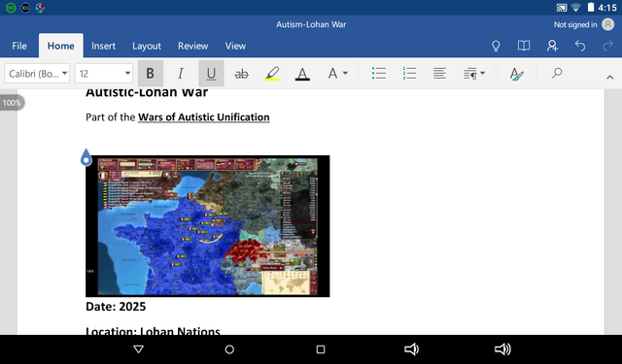Switch to the View tab
This screenshot has width=622, height=364.
pyautogui.click(x=235, y=46)
